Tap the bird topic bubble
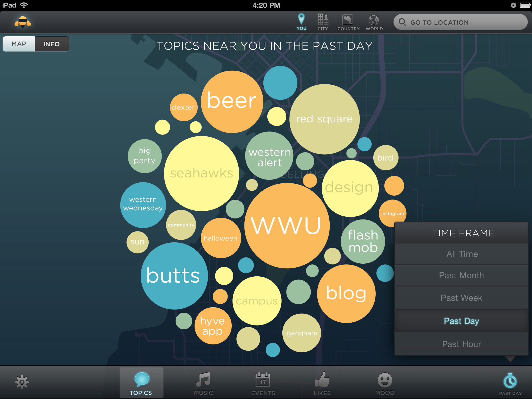This screenshot has height=399, width=532. coord(386,158)
